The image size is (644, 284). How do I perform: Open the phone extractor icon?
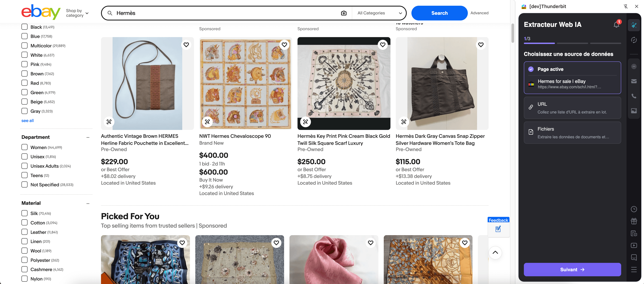[634, 96]
